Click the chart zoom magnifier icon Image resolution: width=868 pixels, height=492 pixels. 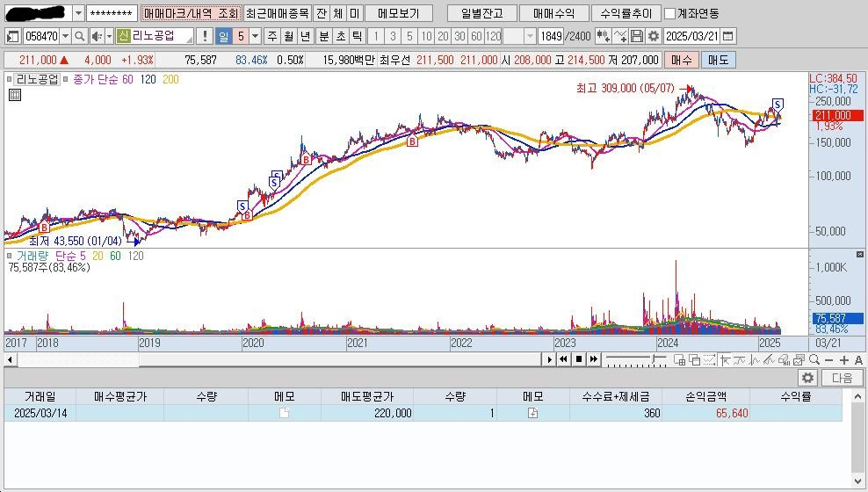(814, 359)
